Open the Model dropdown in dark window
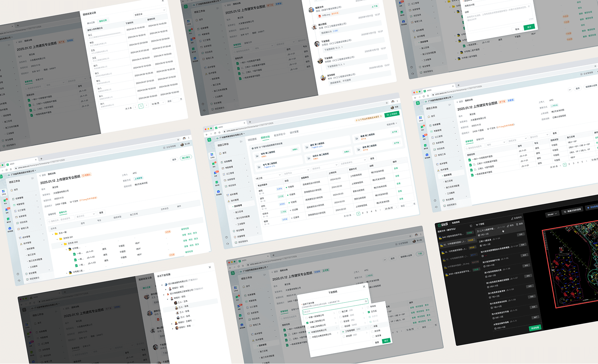 (552, 214)
